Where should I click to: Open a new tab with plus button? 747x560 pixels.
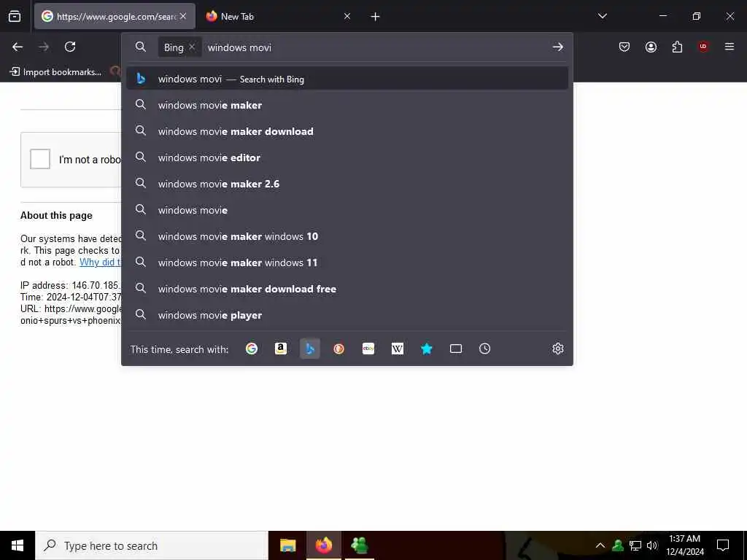(x=375, y=17)
